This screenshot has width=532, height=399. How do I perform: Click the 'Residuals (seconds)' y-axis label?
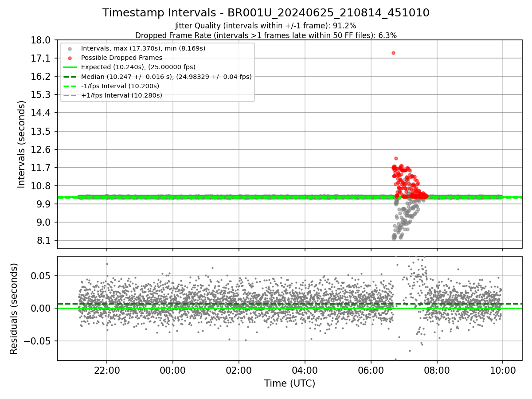(x=14, y=309)
